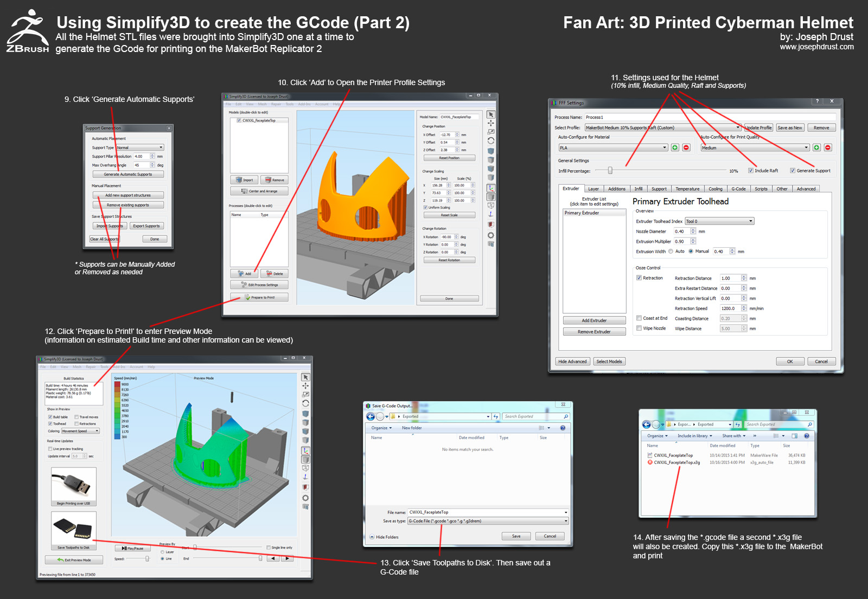Click Exit Preview Mode button

pos(74,560)
